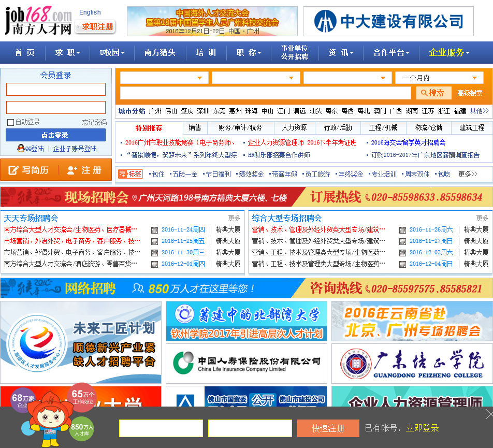The width and height of the screenshot is (493, 448).
Task: Click calendar icon beside 2016-11-26周六
Action: tap(402, 230)
